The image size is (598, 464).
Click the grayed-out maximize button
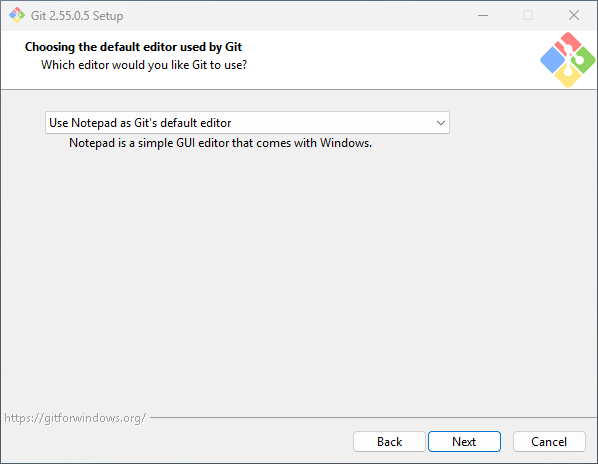528,15
